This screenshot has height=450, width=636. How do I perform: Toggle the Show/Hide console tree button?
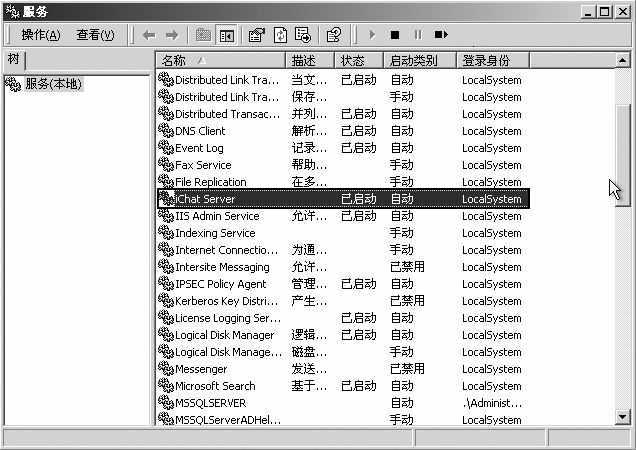pos(227,35)
